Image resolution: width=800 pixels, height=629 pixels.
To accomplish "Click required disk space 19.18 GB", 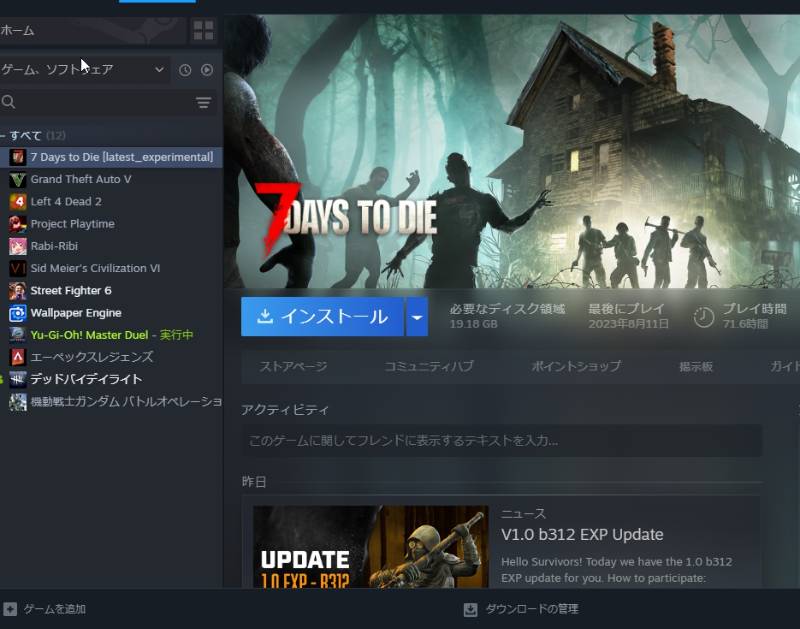I will 473,324.
